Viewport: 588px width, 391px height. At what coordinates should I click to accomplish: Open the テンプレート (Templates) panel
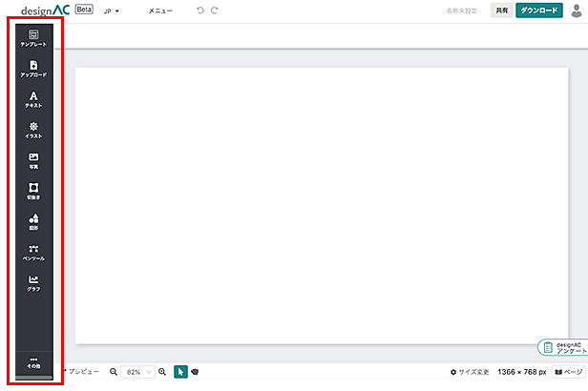tap(33, 38)
